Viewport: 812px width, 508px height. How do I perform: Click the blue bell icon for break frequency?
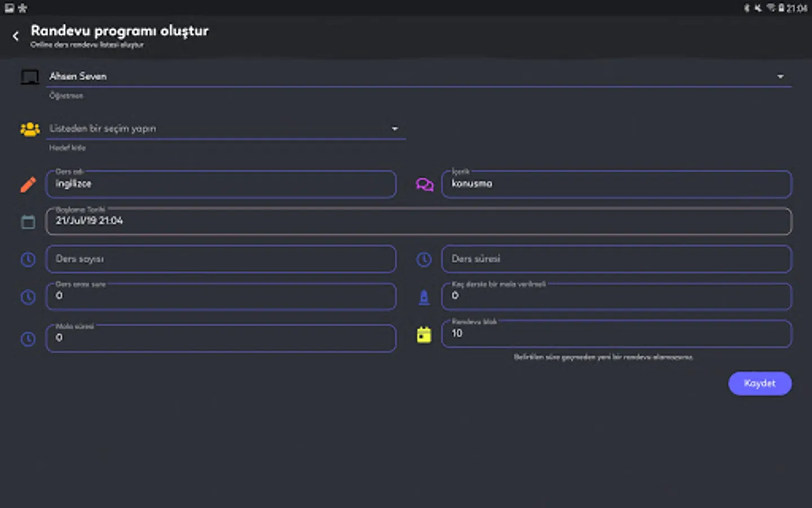coord(424,297)
